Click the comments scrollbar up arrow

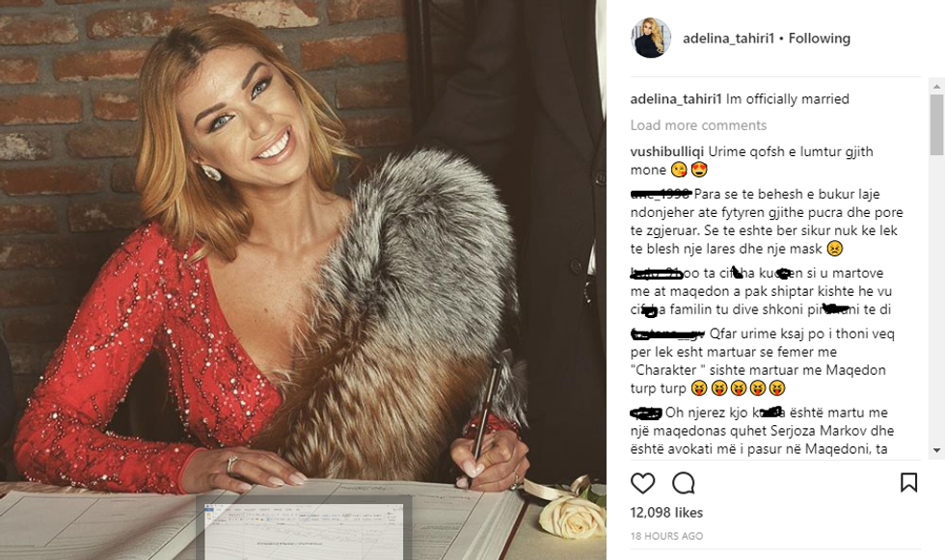(x=936, y=86)
